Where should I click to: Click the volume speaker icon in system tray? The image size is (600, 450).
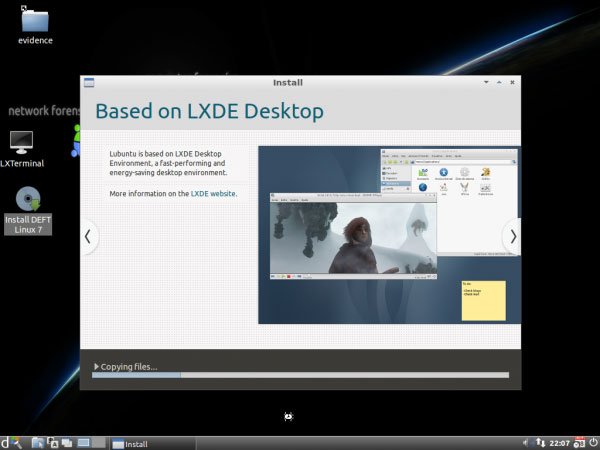point(526,443)
